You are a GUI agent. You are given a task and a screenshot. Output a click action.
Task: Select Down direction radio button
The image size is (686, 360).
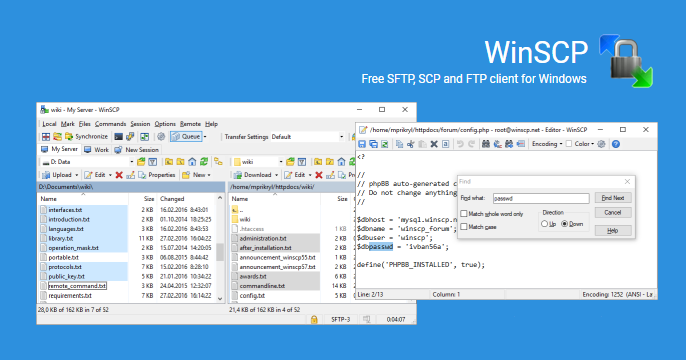point(564,224)
